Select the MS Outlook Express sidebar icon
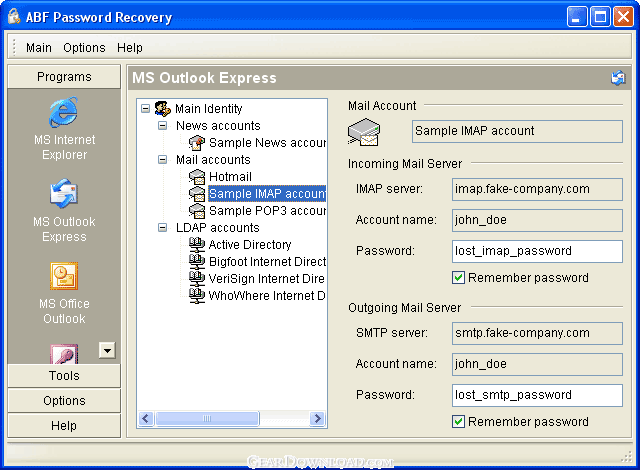This screenshot has height=470, width=640. [x=64, y=193]
